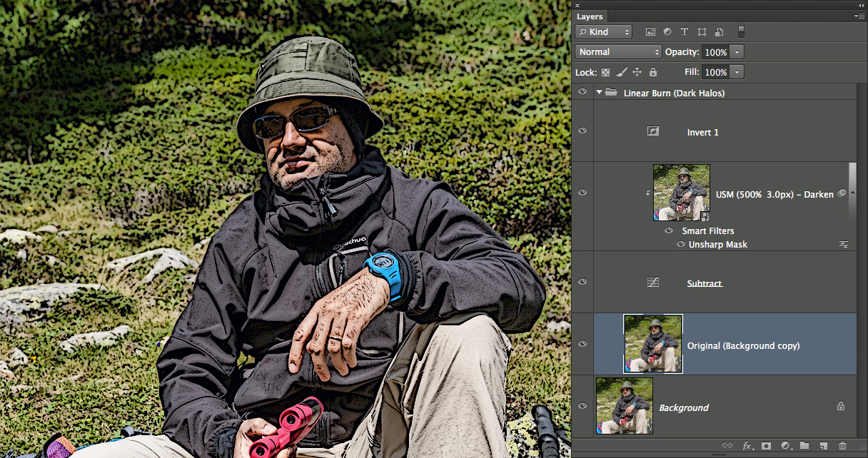The image size is (868, 458).
Task: Hide the Unsharp Mask smart filter
Action: 681,244
